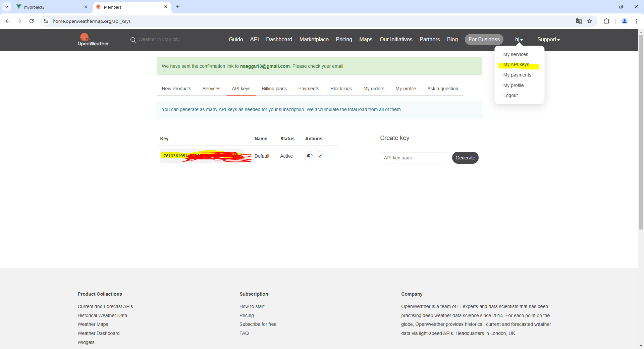Viewport: 644px width, 349px height.
Task: Open the Chrome profile avatar icon
Action: coord(625,21)
